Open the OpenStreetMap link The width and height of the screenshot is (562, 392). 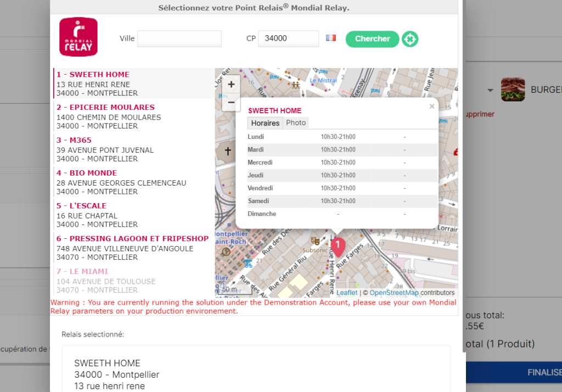[394, 293]
